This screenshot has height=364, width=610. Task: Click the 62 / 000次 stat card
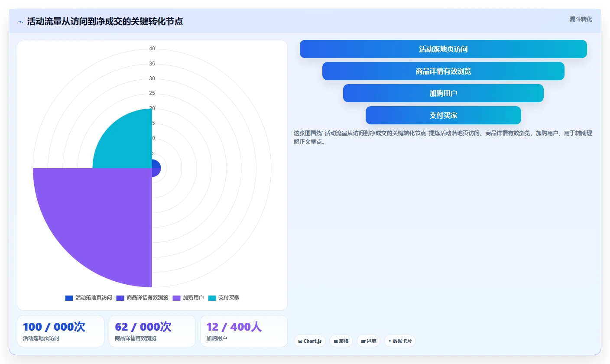[x=152, y=331]
